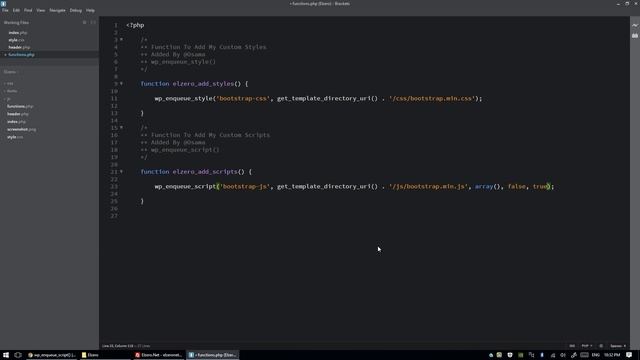Click the Task View taskbar icon
The height and width of the screenshot is (360, 640).
point(18,355)
